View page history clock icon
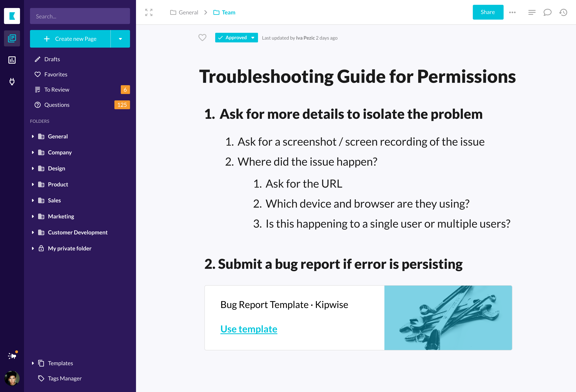The width and height of the screenshot is (576, 392). click(x=563, y=12)
